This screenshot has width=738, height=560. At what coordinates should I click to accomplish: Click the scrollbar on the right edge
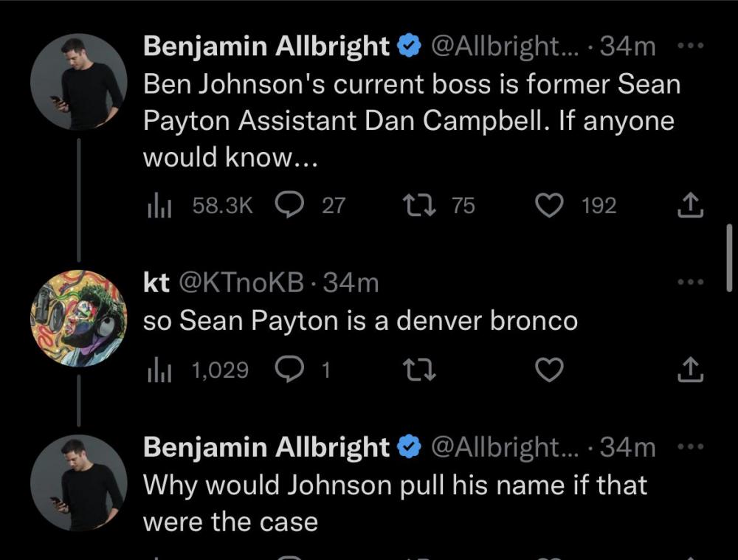coord(728,258)
